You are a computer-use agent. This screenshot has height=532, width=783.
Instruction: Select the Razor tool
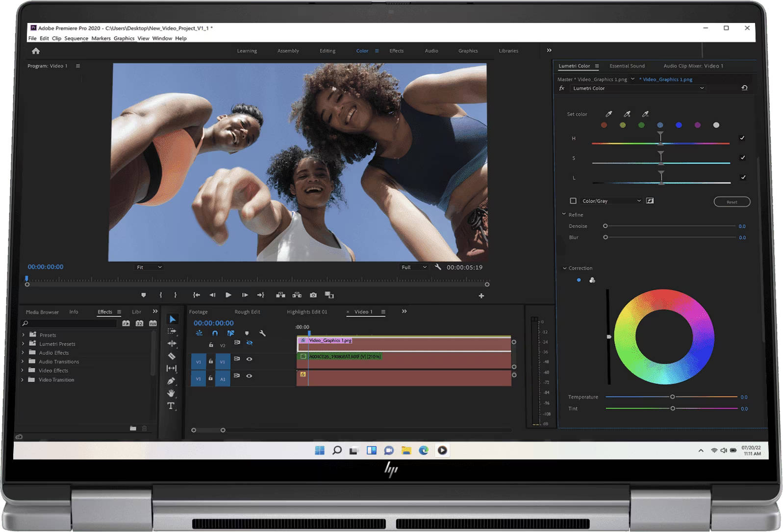[172, 356]
